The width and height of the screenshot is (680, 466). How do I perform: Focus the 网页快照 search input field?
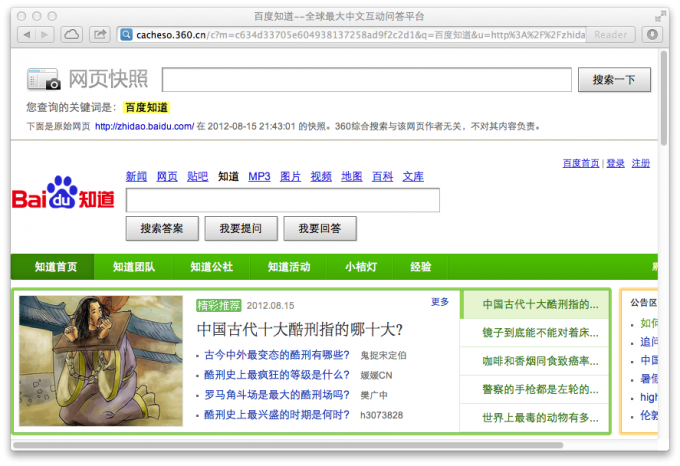point(366,79)
